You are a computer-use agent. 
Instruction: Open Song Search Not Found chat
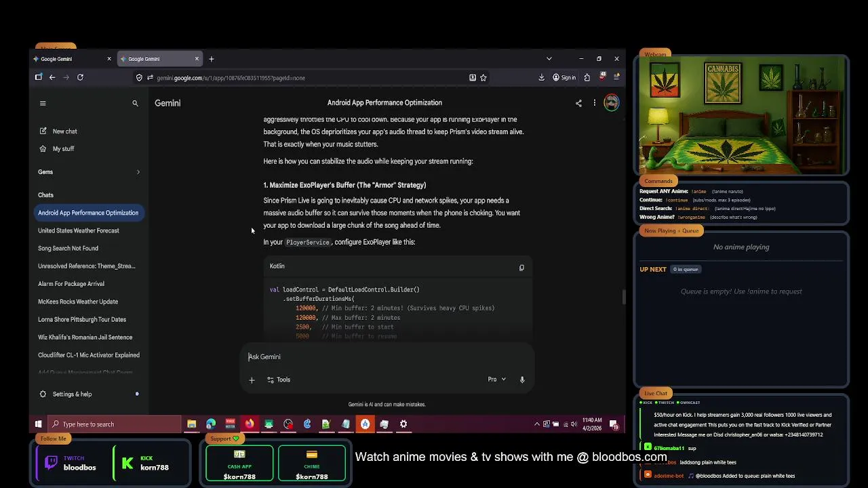click(x=88, y=248)
